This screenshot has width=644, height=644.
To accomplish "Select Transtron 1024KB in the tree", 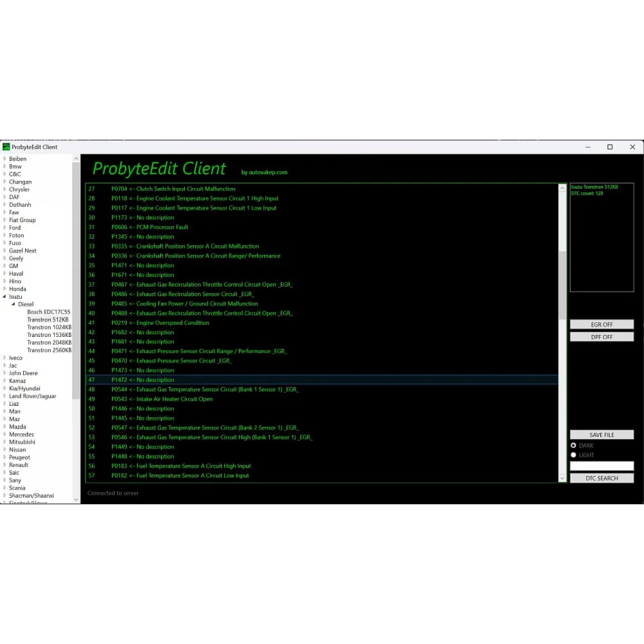I will tap(49, 327).
